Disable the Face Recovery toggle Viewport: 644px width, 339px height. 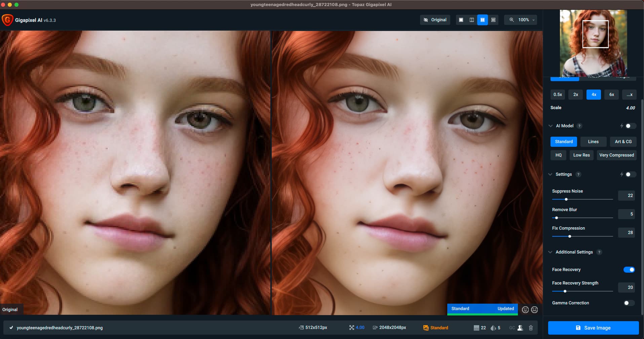629,270
